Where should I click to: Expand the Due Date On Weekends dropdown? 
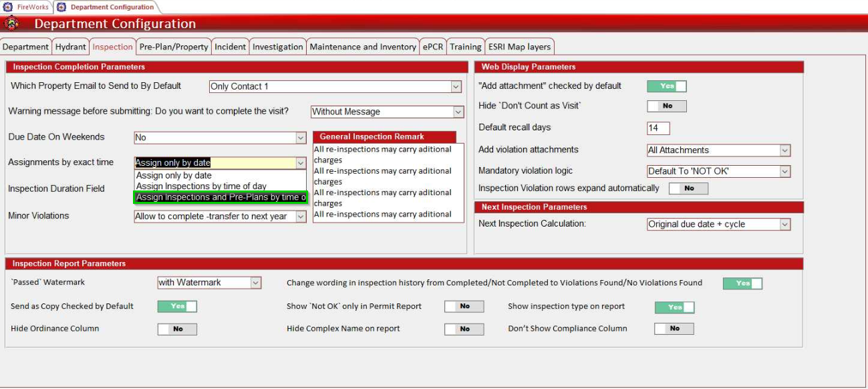tap(301, 138)
